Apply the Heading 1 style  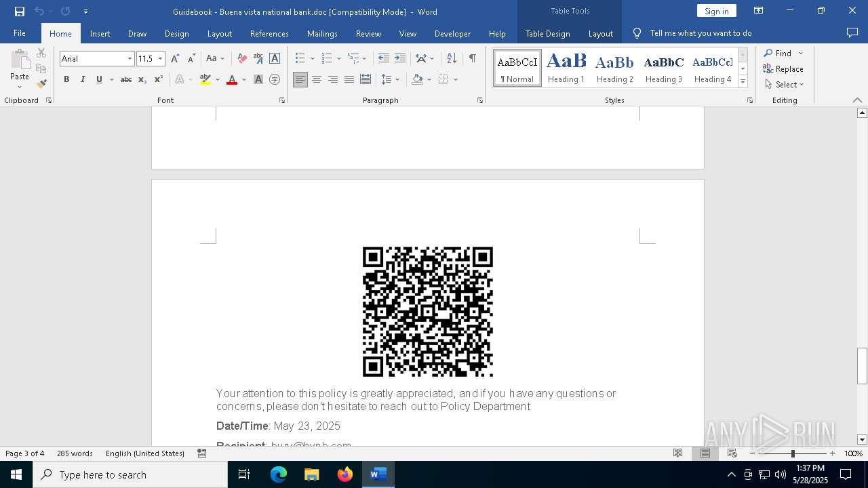(566, 68)
